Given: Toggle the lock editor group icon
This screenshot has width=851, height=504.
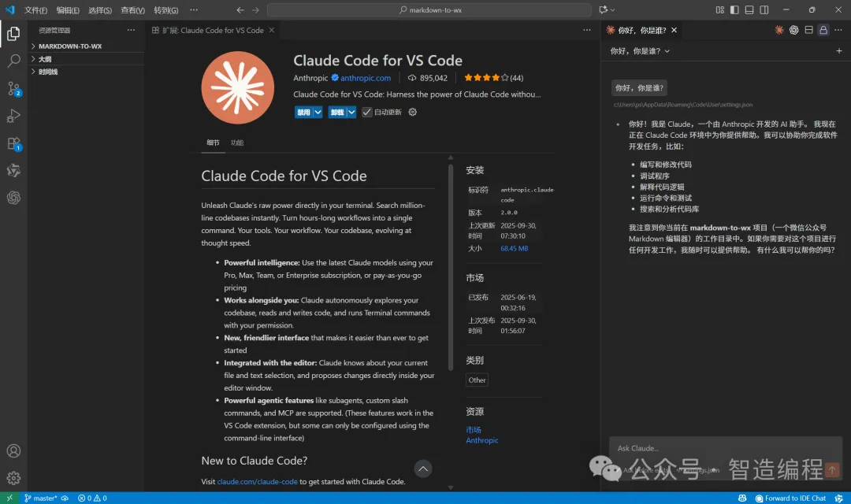Looking at the screenshot, I should [823, 30].
